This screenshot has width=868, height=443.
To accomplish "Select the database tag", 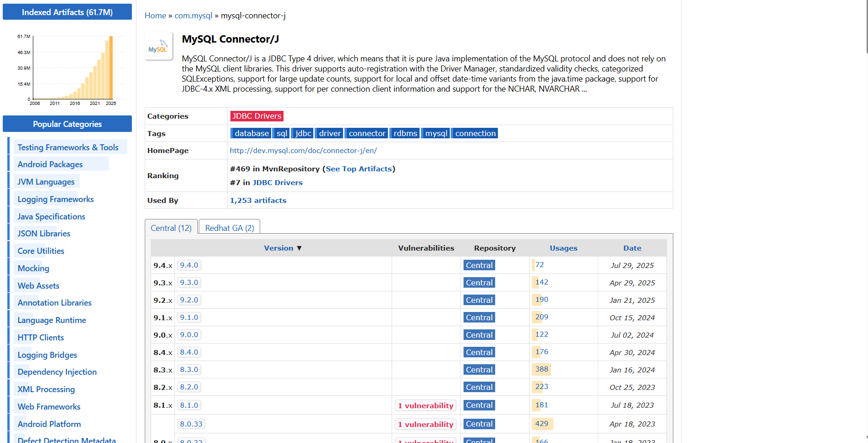I will tap(251, 133).
